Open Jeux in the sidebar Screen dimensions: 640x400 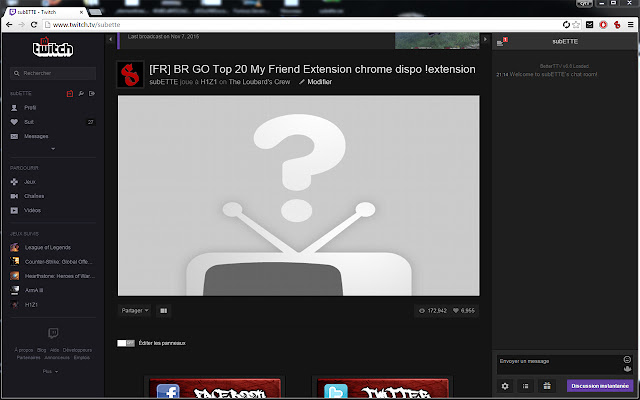point(29,182)
